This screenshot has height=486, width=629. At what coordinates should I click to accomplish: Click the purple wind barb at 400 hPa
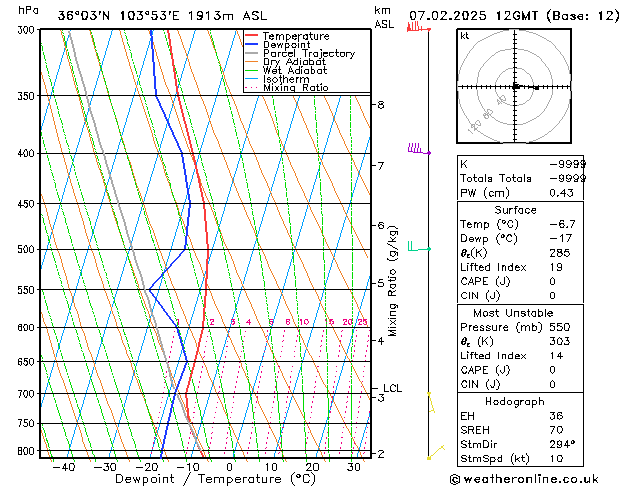(x=419, y=149)
